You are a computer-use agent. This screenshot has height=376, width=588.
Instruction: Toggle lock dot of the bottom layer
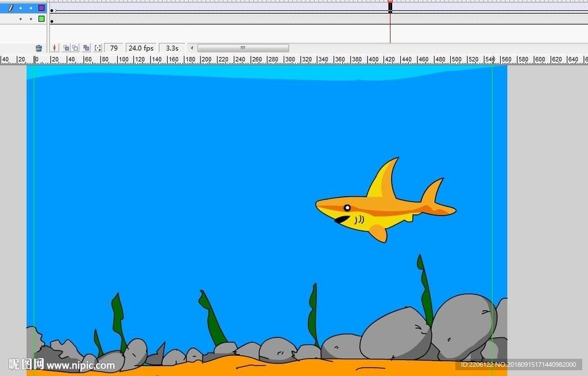(x=31, y=19)
